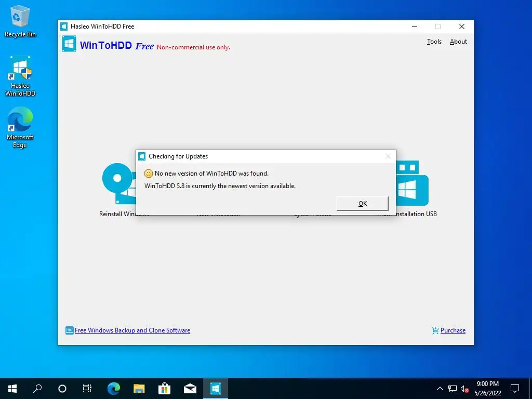Open Microsoft Store from the taskbar

point(164,389)
